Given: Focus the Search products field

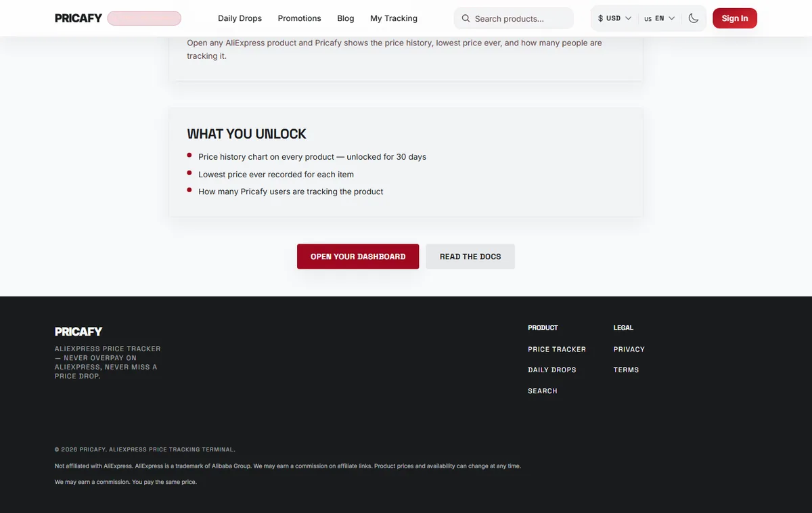Looking at the screenshot, I should click(514, 18).
